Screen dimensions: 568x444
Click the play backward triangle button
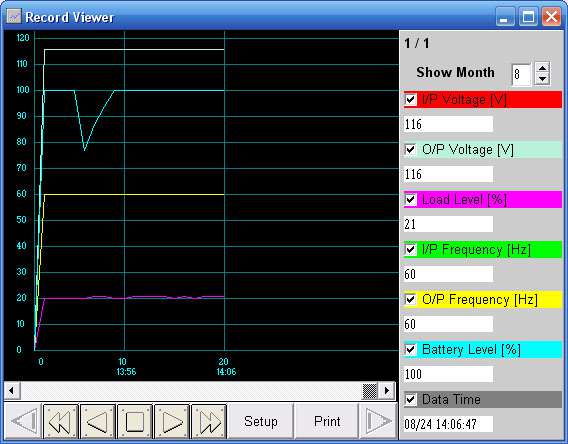tap(98, 421)
